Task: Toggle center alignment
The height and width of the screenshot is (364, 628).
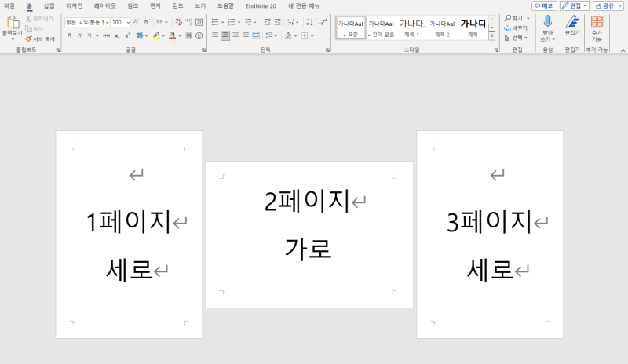Action: tap(225, 35)
